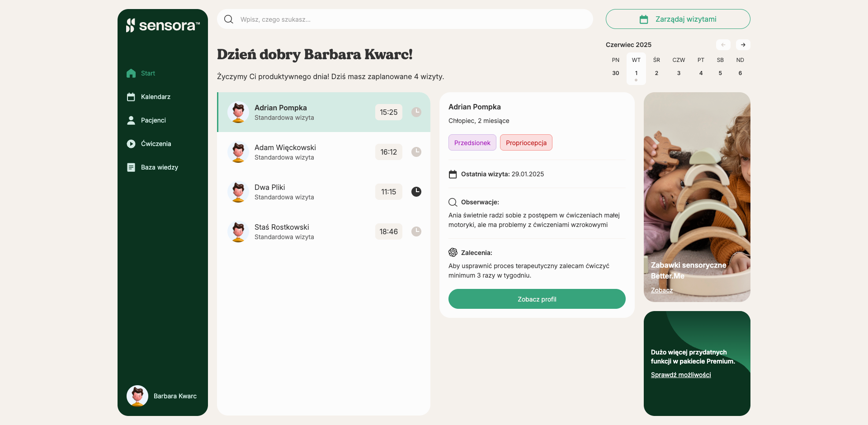Click the Barbara Kwarc username text
This screenshot has width=868, height=425.
pyautogui.click(x=175, y=396)
